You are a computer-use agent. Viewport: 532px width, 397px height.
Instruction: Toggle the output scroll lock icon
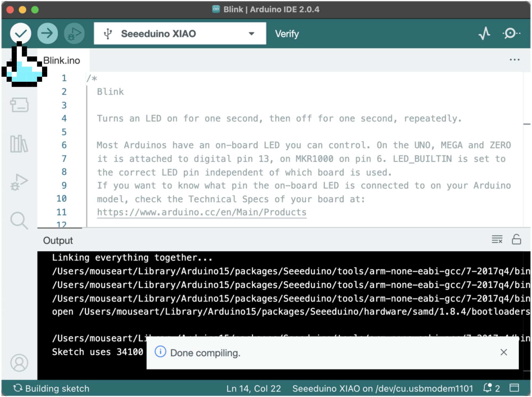pyautogui.click(x=516, y=239)
